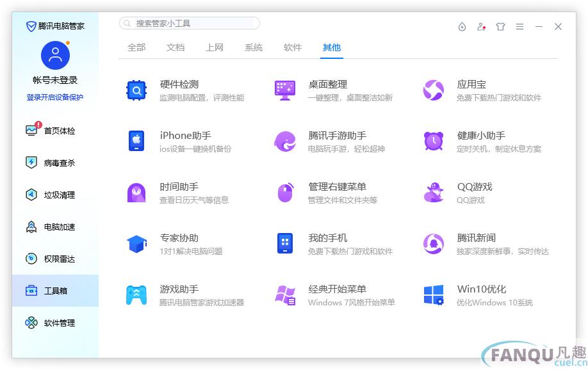Click the description 查看日历天气等信息
Image resolution: width=588 pixels, height=370 pixels.
(x=194, y=200)
